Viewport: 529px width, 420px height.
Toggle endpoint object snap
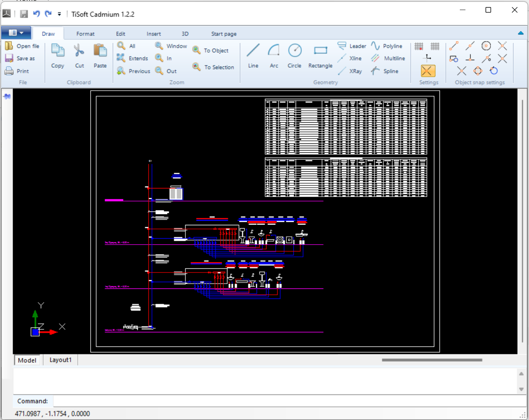(454, 46)
